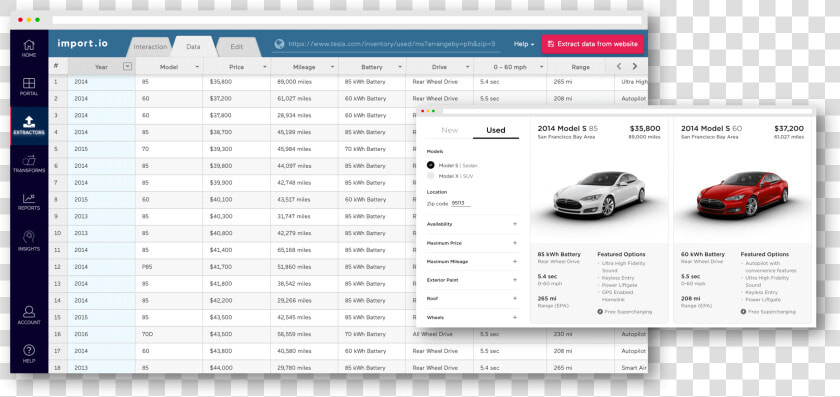840x397 pixels.
Task: Open the Battery column dropdown arrow
Action: (400, 67)
